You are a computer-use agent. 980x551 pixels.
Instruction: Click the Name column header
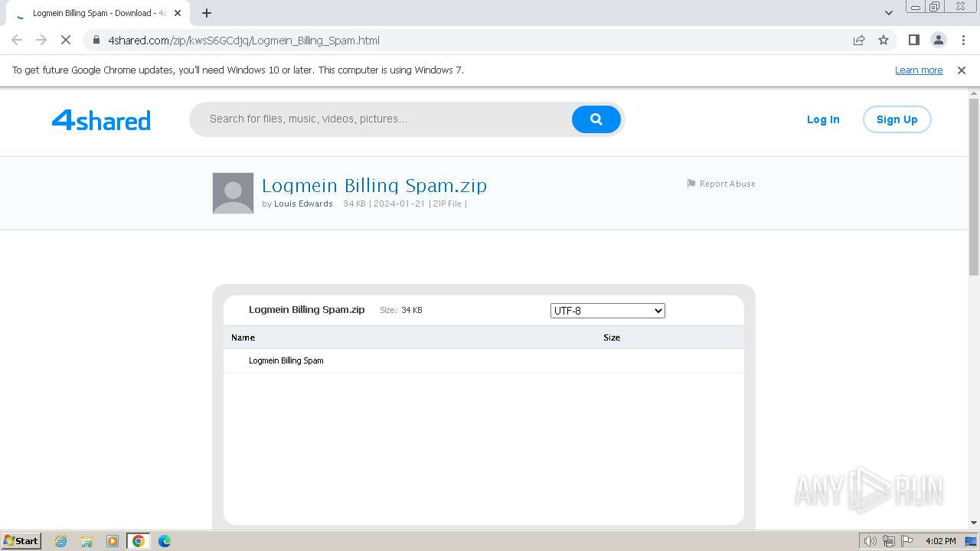[243, 337]
